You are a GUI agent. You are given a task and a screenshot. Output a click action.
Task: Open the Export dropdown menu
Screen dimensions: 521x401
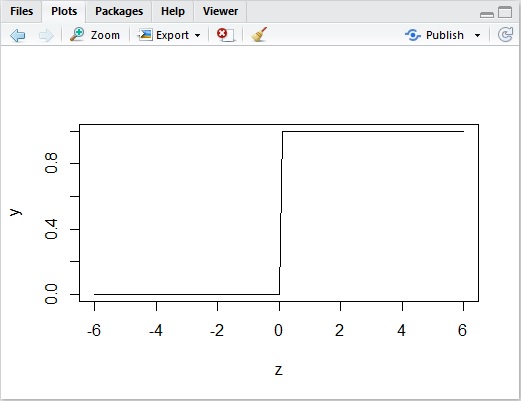pos(169,35)
